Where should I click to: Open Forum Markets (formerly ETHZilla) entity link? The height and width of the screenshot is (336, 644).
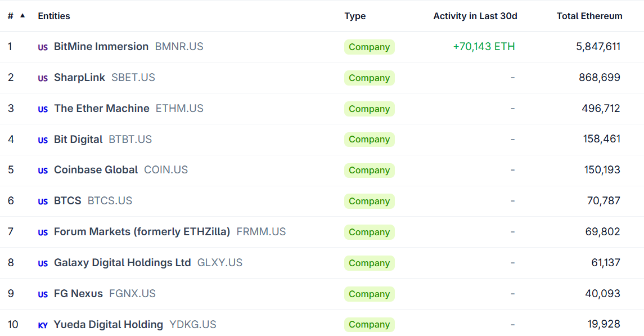click(x=142, y=232)
